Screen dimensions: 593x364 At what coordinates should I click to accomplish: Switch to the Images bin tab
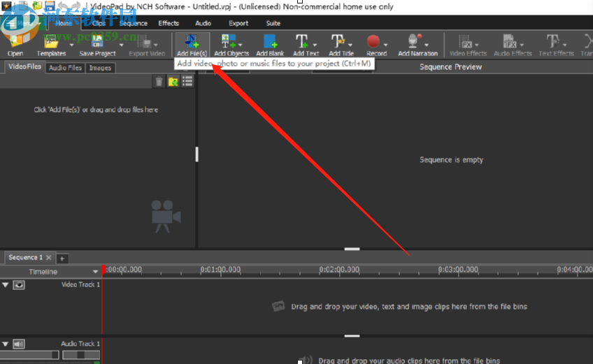(100, 68)
